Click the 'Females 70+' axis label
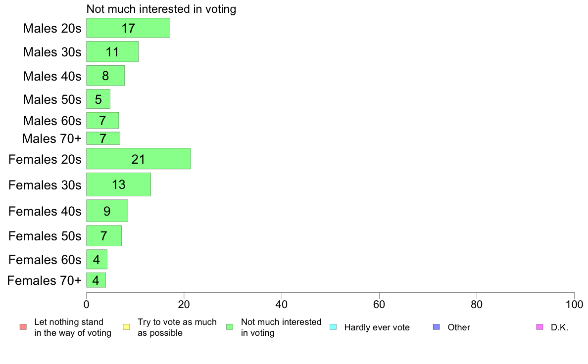This screenshot has height=364, width=588. coord(44,280)
